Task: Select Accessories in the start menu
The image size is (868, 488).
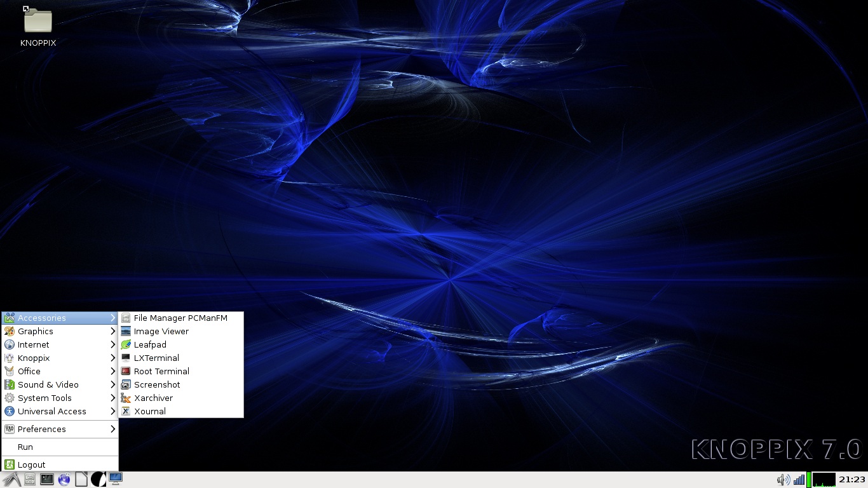Action: 60,318
